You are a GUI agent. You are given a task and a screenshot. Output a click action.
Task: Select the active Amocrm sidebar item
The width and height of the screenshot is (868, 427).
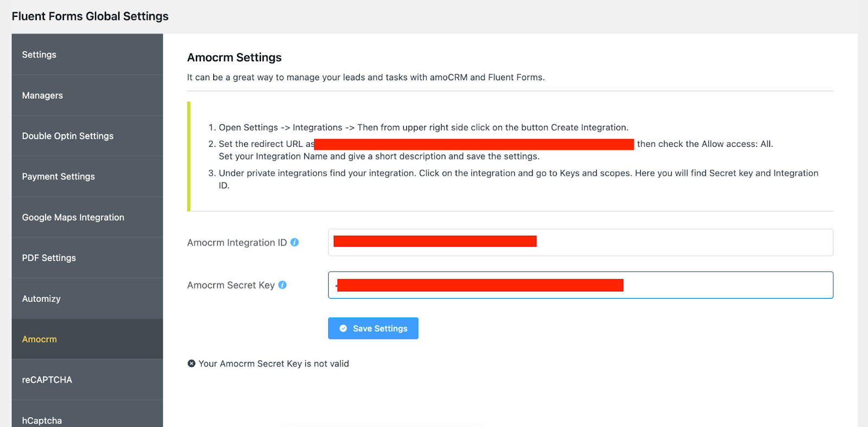[x=87, y=339]
